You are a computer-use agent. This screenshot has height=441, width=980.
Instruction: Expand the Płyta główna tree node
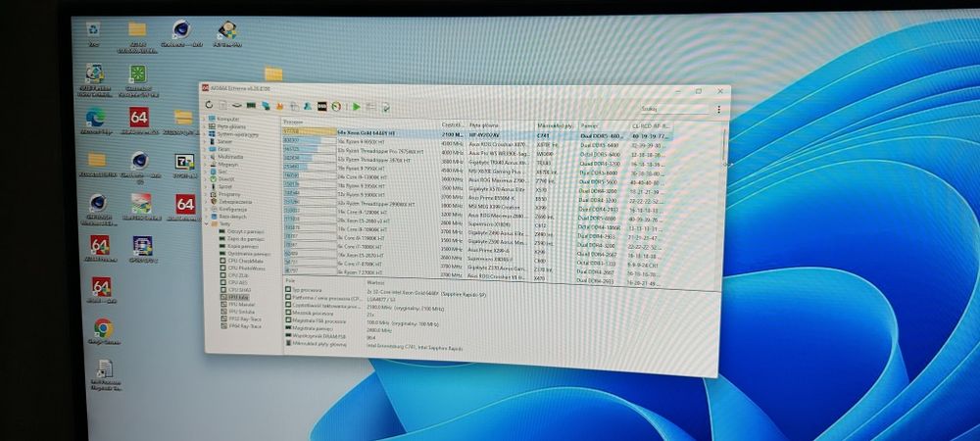[205, 126]
